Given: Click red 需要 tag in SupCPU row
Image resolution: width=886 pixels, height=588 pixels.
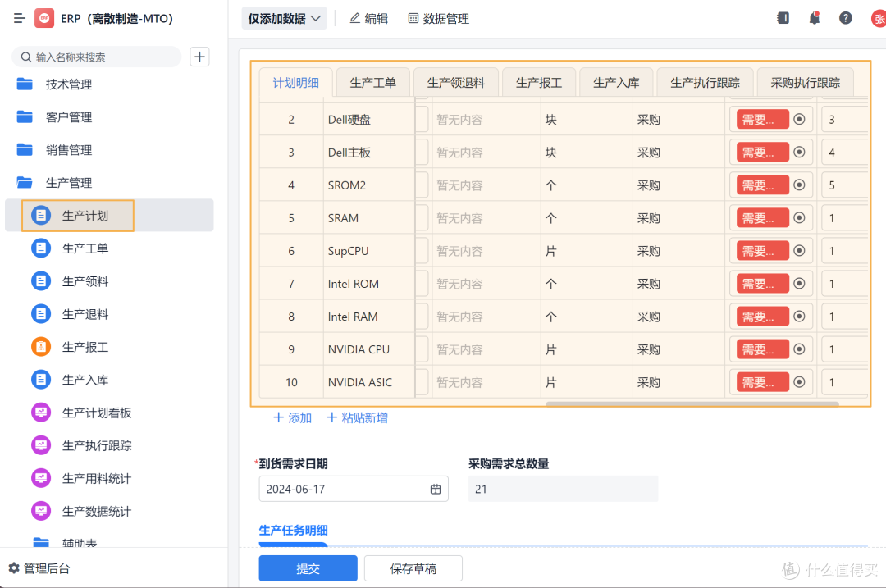Looking at the screenshot, I should [x=763, y=250].
